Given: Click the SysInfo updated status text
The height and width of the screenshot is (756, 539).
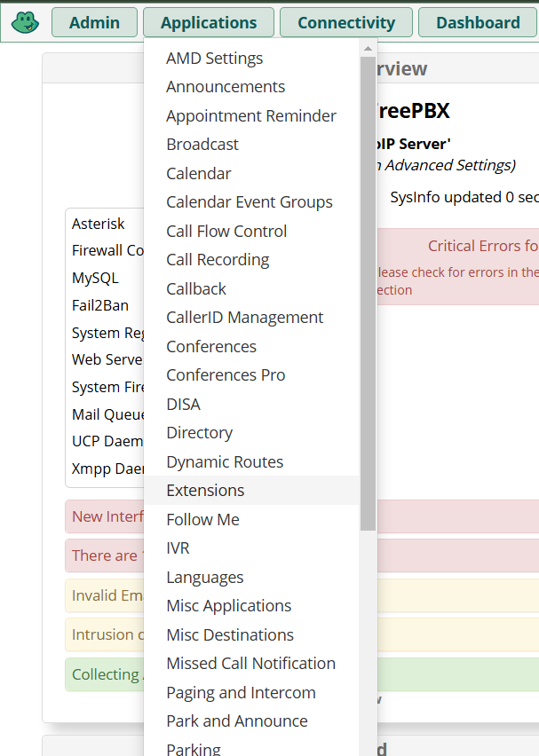Looking at the screenshot, I should [x=464, y=197].
